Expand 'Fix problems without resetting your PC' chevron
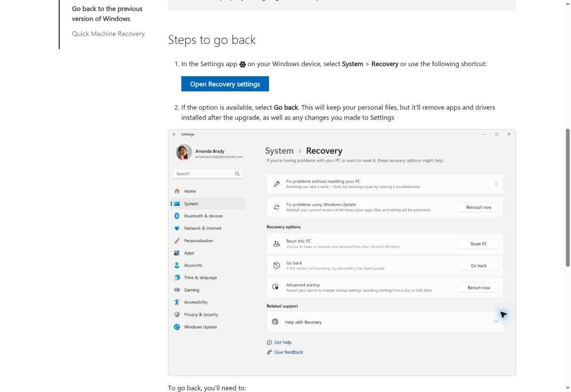571x392 pixels. [x=496, y=184]
